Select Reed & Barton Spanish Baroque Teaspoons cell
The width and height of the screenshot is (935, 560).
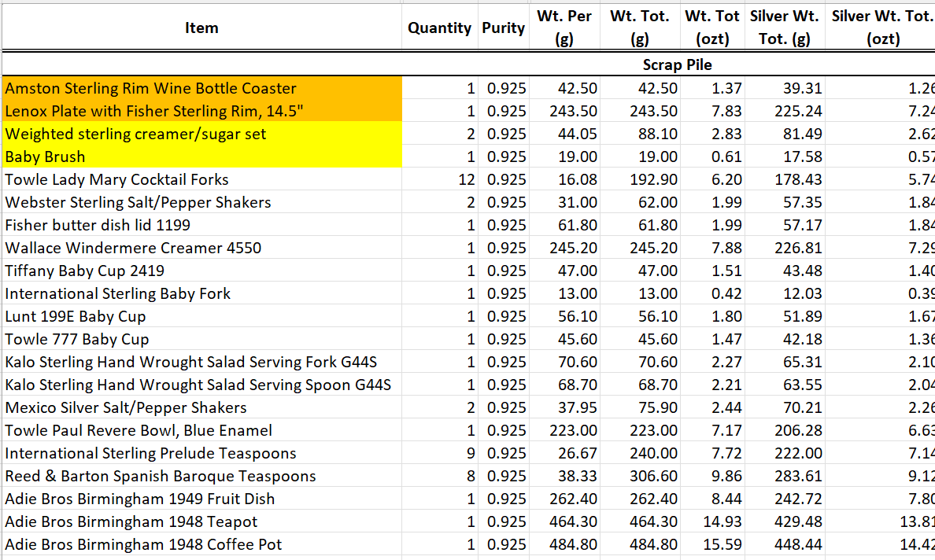202,476
